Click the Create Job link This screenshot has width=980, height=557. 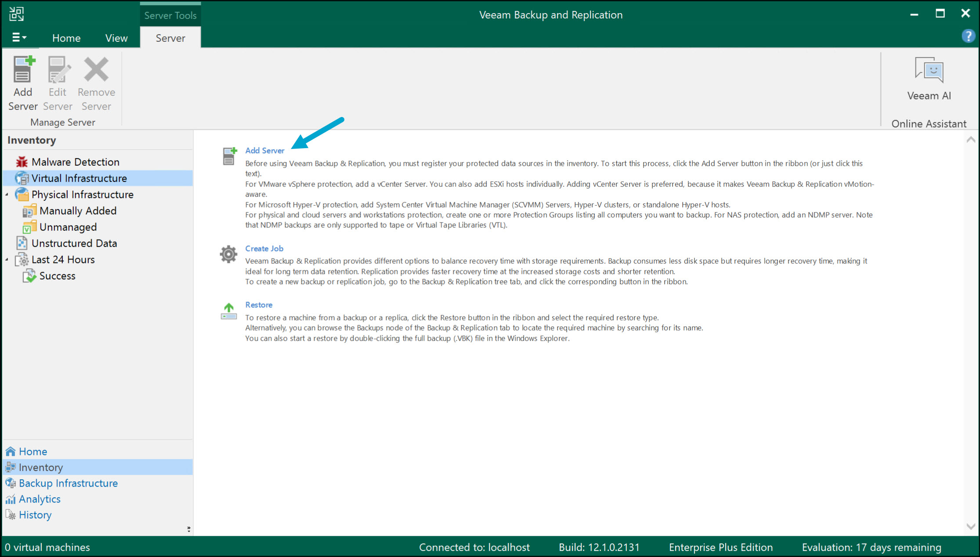coord(264,248)
